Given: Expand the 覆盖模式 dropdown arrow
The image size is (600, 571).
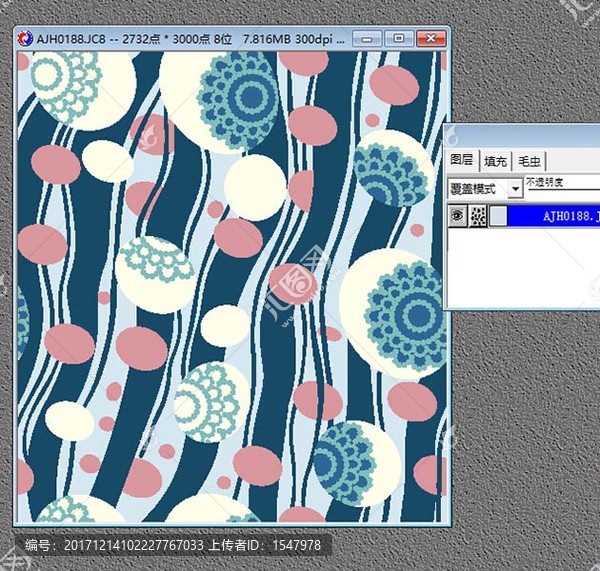Looking at the screenshot, I should [515, 189].
